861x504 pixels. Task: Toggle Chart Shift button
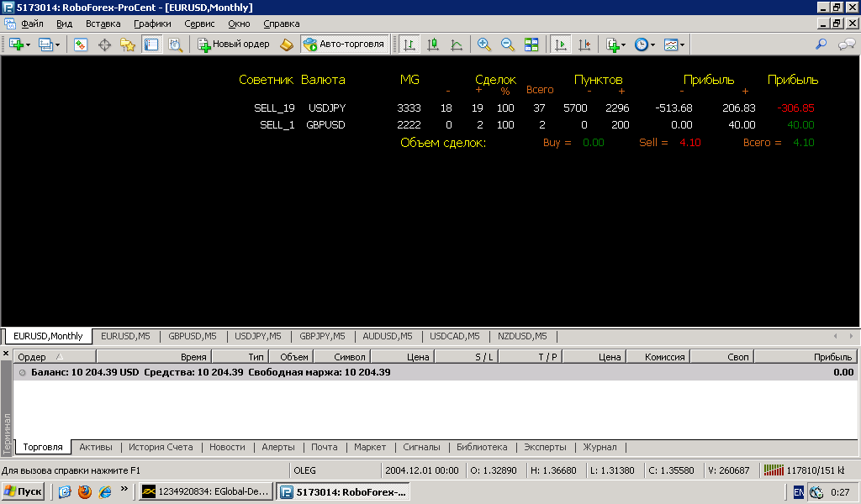(x=584, y=45)
